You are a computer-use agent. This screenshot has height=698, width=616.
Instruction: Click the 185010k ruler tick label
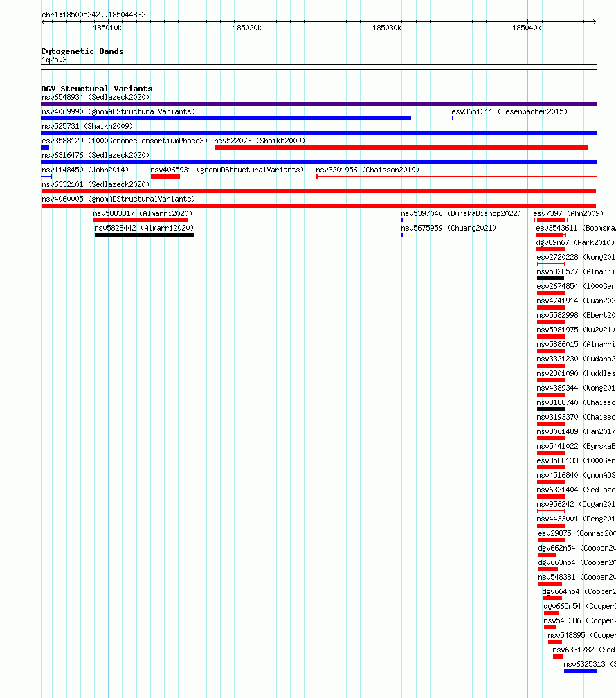point(107,28)
